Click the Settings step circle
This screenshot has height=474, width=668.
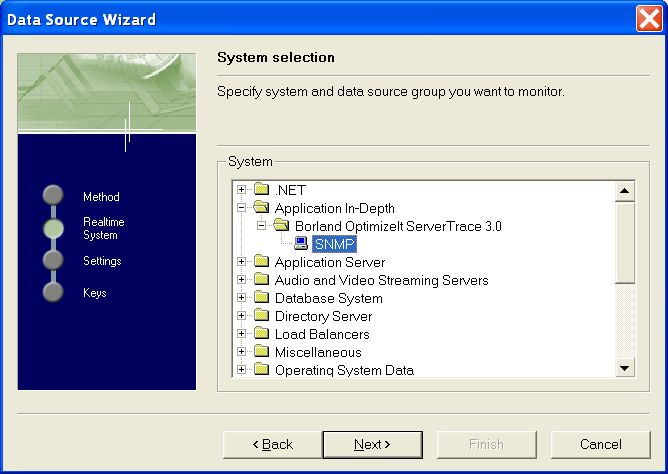click(x=53, y=260)
